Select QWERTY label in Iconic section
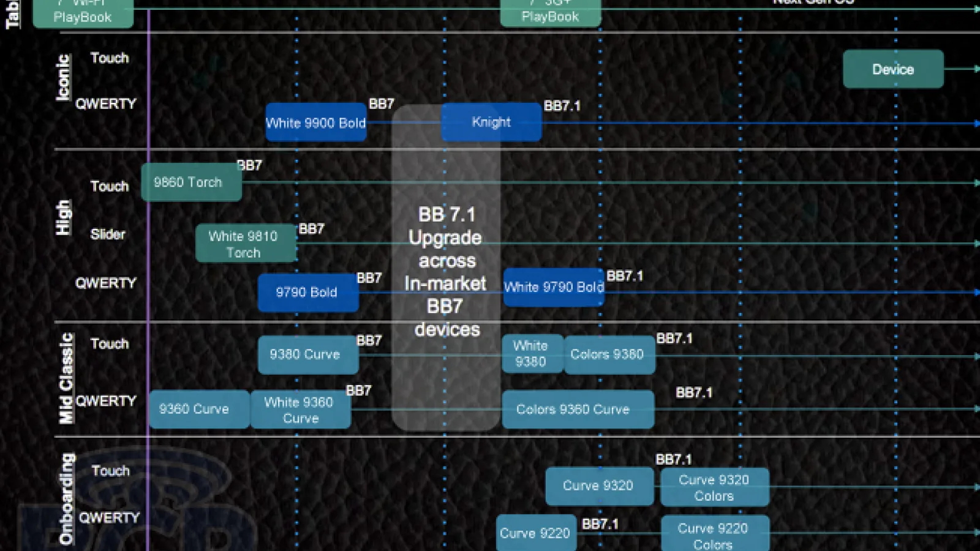 click(105, 103)
